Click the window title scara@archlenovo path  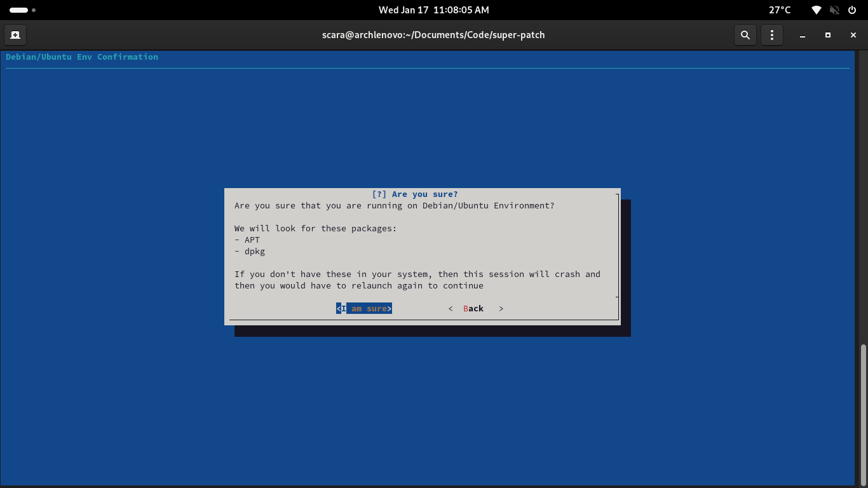click(x=433, y=35)
